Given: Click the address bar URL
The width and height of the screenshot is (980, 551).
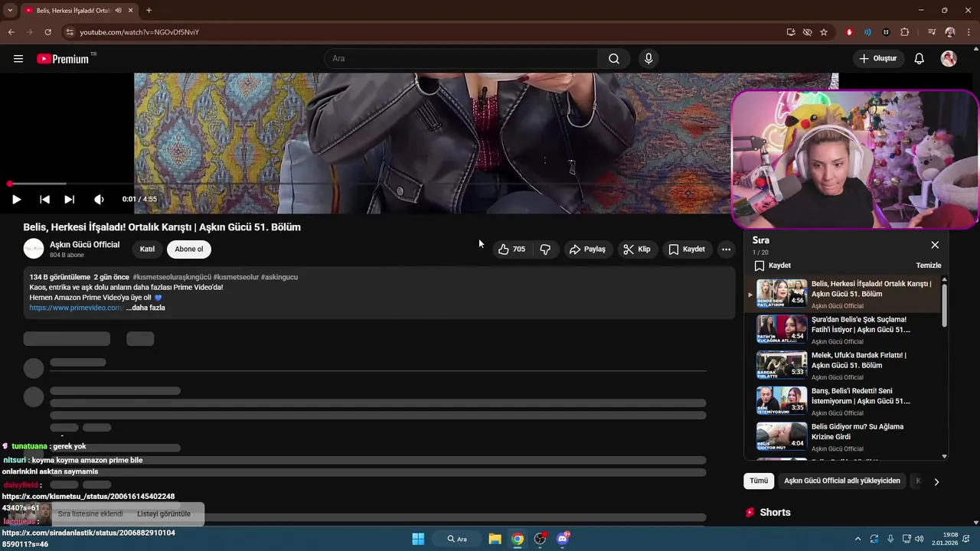Looking at the screenshot, I should (x=139, y=32).
